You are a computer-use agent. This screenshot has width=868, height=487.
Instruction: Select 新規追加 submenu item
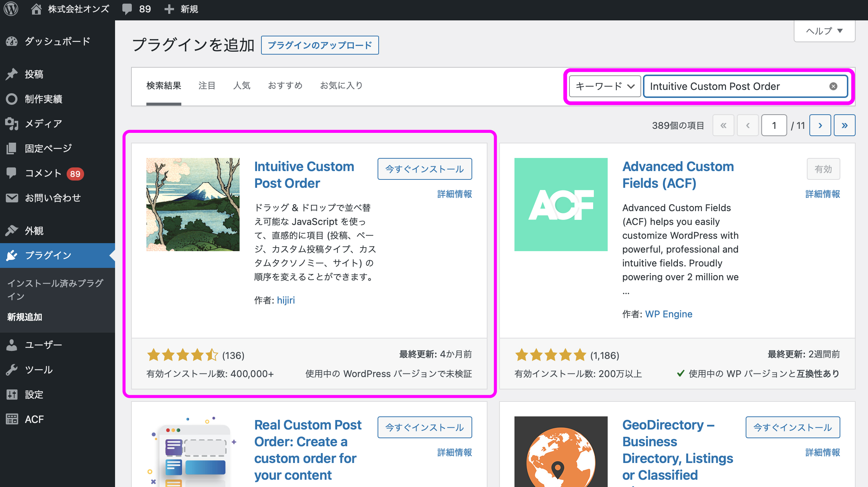click(x=25, y=317)
